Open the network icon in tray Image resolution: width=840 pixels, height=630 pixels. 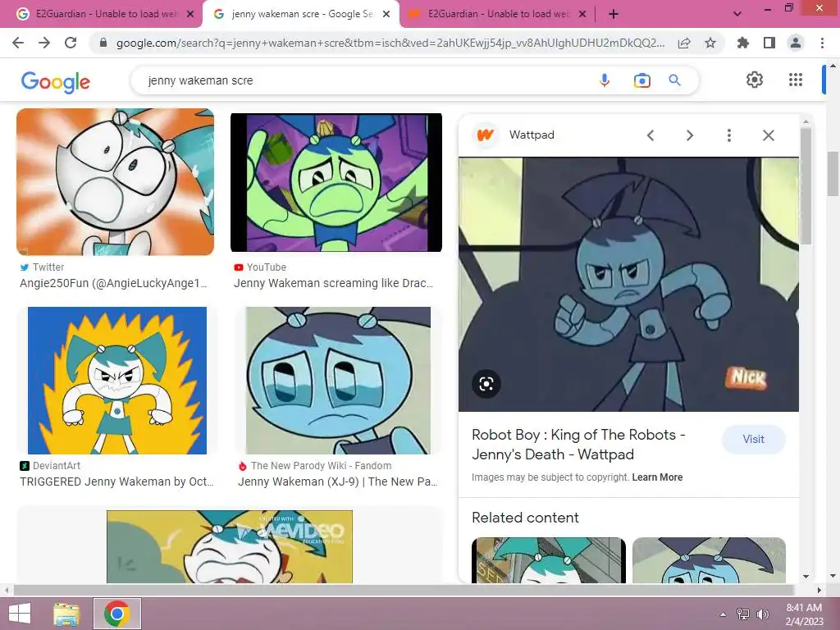coord(743,614)
